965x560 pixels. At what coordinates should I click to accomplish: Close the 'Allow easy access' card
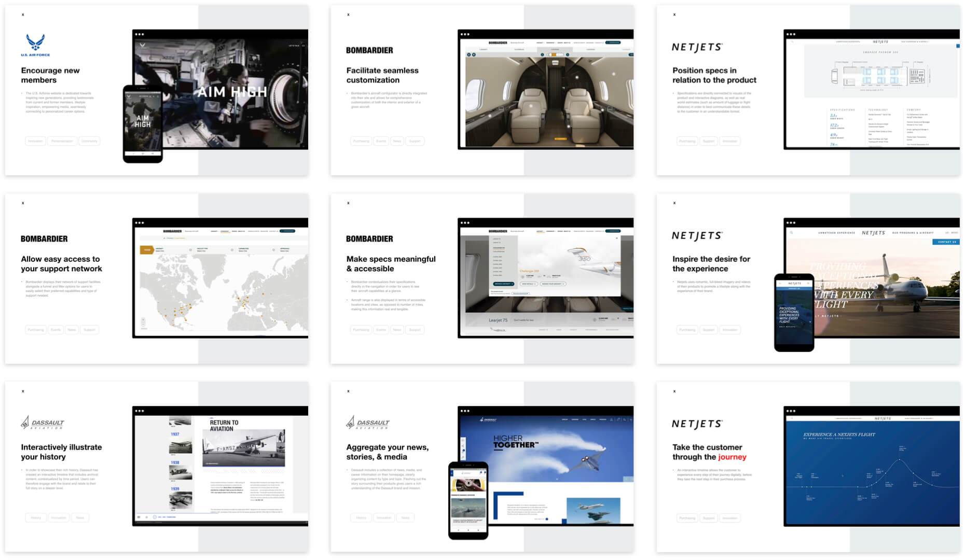click(23, 203)
